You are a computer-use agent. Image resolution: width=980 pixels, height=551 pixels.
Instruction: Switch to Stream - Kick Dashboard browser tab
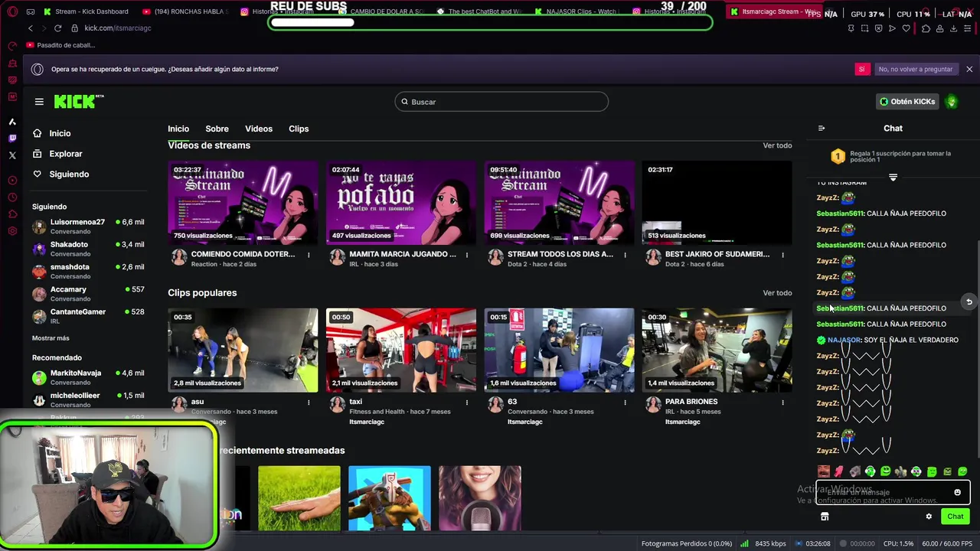pyautogui.click(x=86, y=11)
